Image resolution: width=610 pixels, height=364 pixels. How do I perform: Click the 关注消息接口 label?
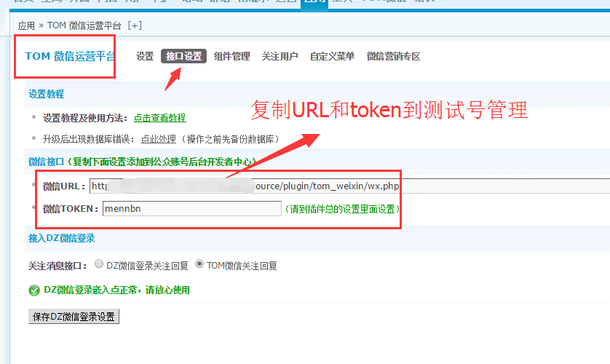(x=58, y=266)
